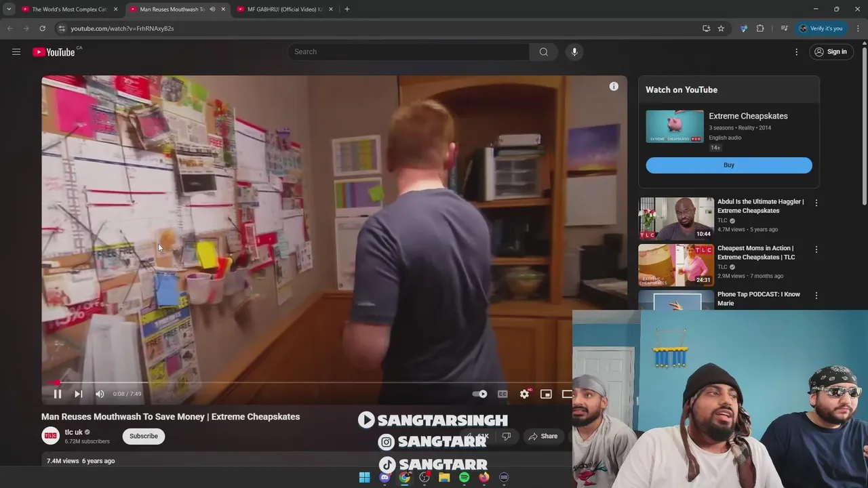This screenshot has width=868, height=488.
Task: Open the player settings gear
Action: point(524,394)
